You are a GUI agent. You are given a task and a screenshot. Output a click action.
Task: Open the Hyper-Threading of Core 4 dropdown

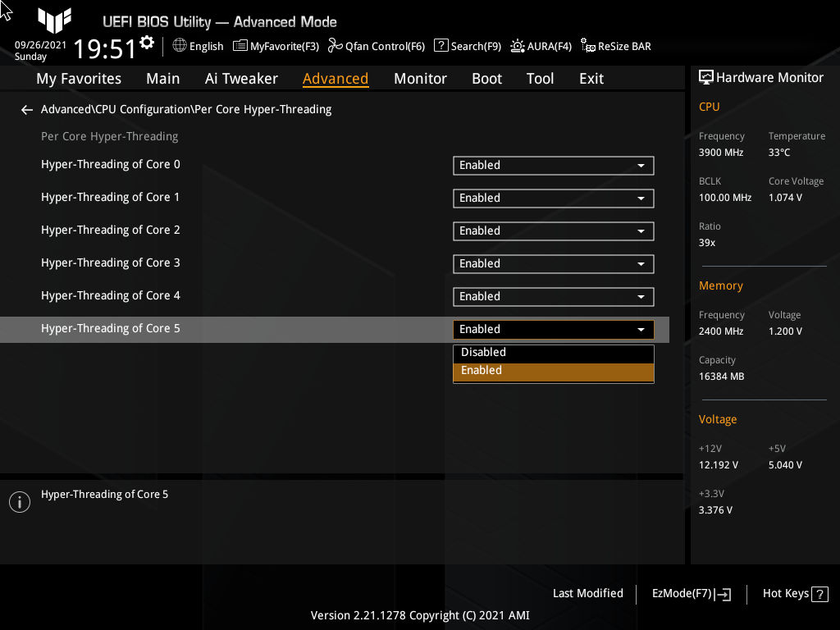tap(553, 296)
